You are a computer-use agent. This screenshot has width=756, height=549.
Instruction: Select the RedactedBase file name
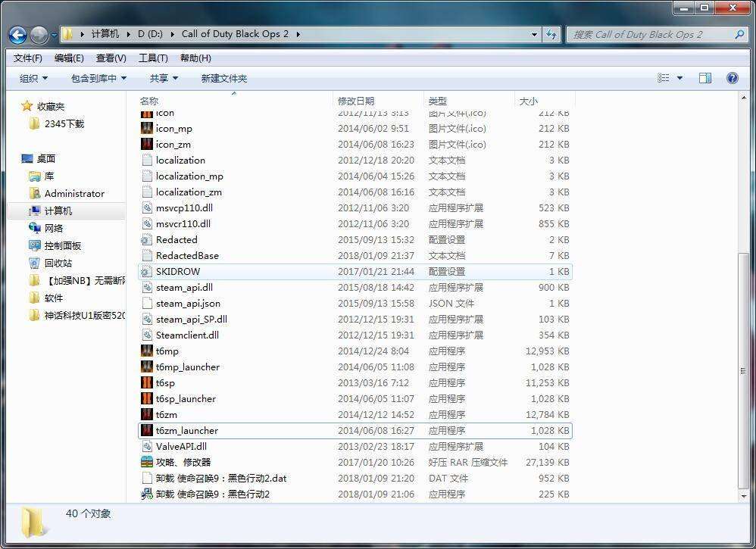tap(187, 255)
